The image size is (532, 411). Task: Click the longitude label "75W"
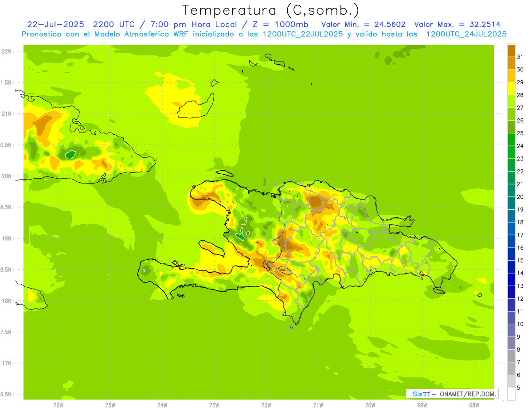pos(110,405)
